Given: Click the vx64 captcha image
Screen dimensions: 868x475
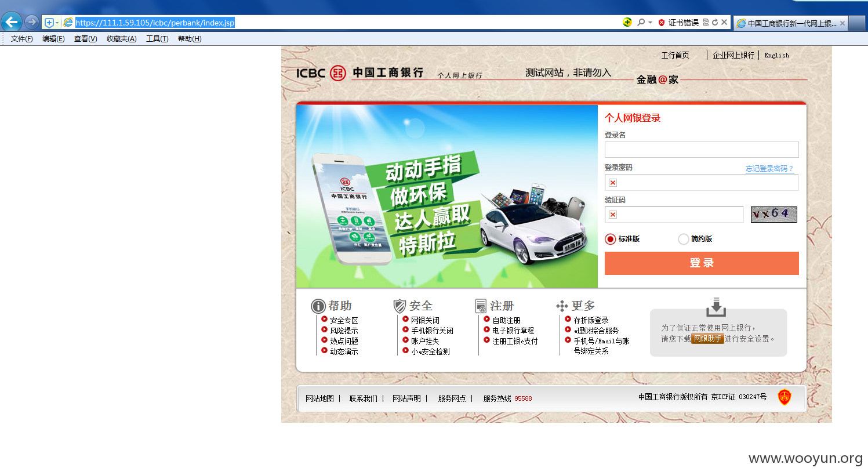Looking at the screenshot, I should (774, 214).
